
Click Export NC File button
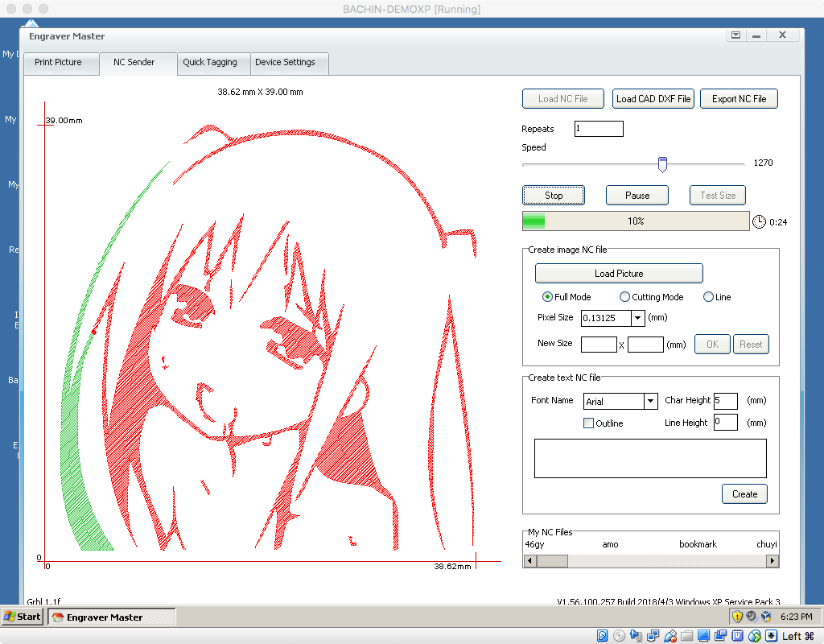tap(739, 99)
